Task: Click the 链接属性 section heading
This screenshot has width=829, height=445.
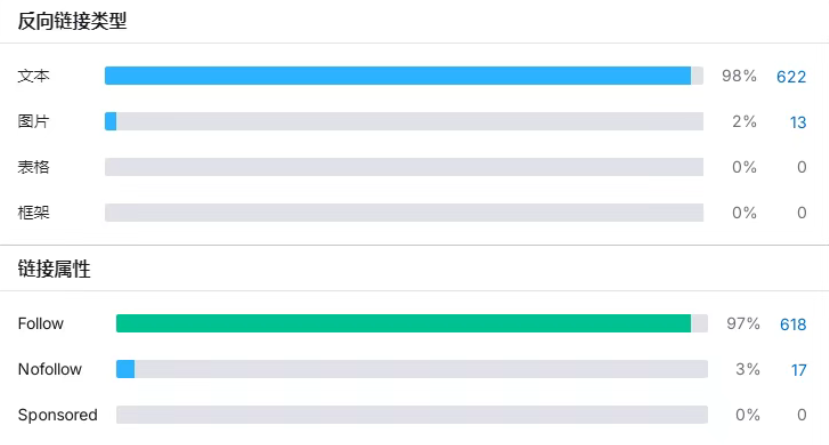Action: (54, 269)
